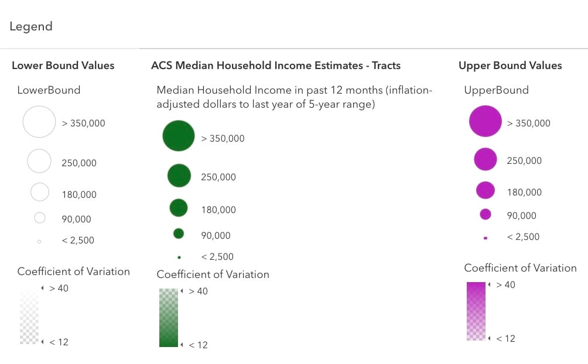
Task: Click the magenta Coefficient of Variation ramp
Action: tap(476, 311)
